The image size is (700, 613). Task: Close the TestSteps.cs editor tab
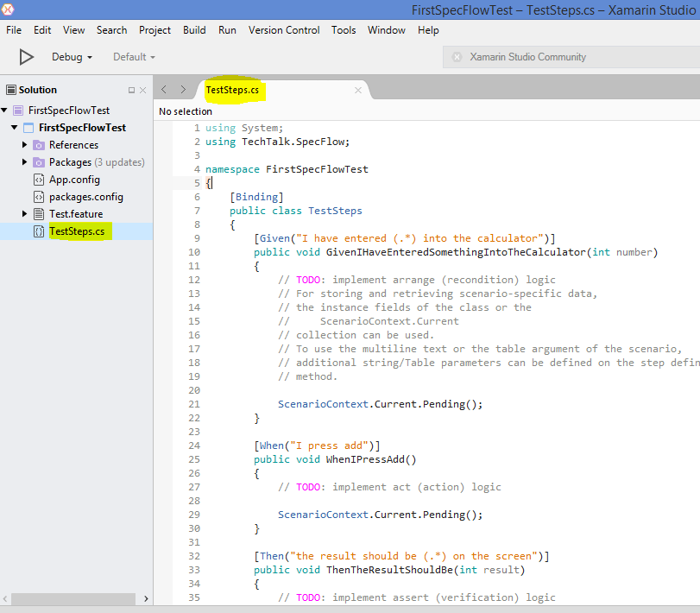click(x=357, y=89)
